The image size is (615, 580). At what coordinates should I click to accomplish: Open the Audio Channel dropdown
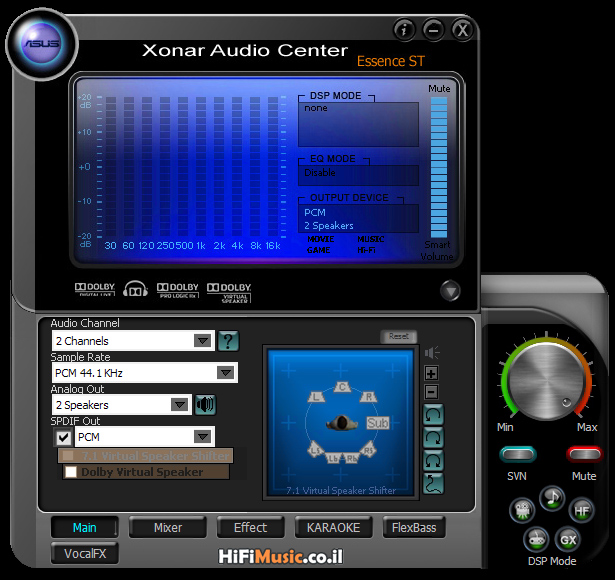click(203, 341)
